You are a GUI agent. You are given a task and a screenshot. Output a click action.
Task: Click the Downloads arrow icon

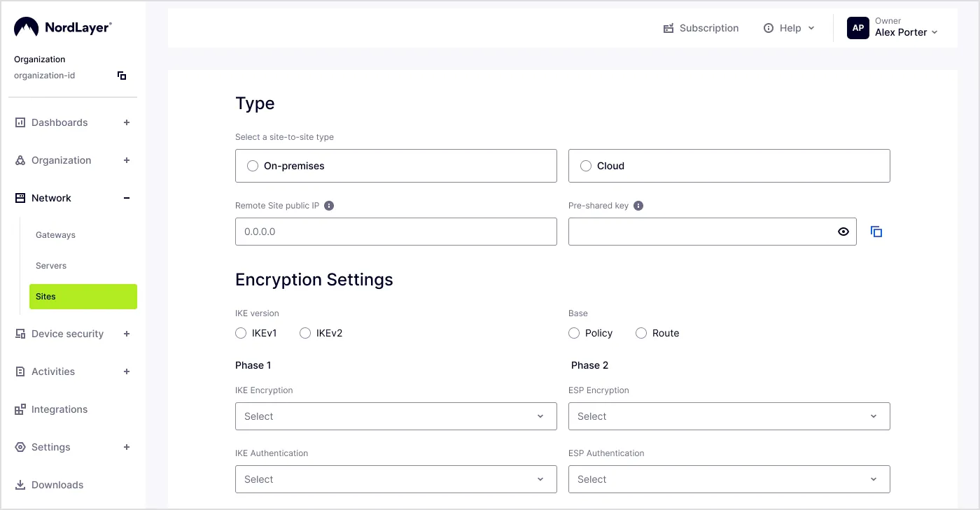[20, 485]
